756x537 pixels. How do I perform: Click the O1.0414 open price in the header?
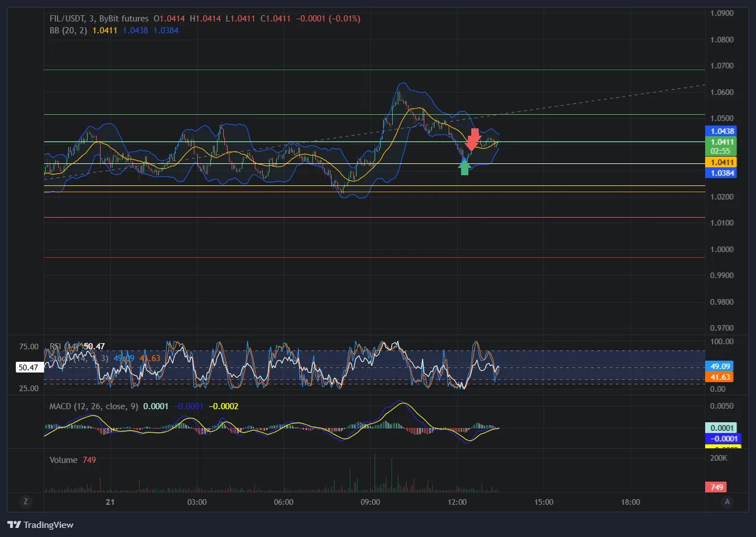170,19
